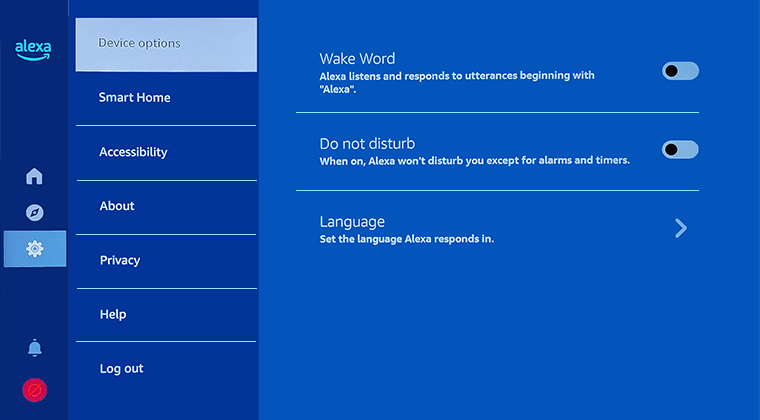Image resolution: width=760 pixels, height=420 pixels.
Task: Open the Discover compass icon
Action: [x=34, y=212]
